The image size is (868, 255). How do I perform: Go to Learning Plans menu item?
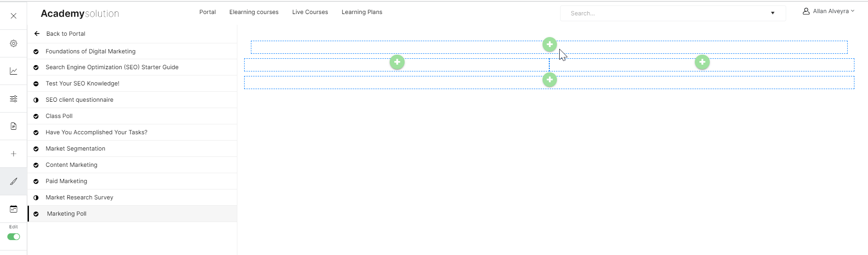(362, 12)
